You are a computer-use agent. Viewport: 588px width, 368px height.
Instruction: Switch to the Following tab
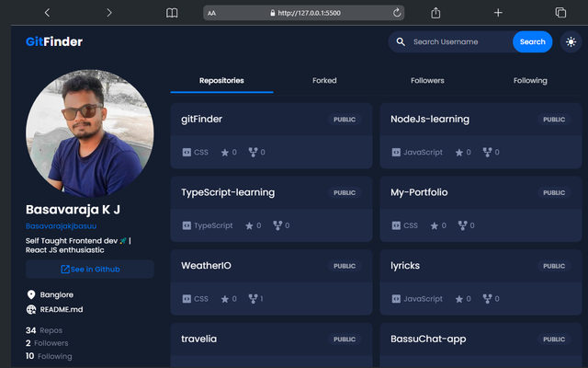530,80
